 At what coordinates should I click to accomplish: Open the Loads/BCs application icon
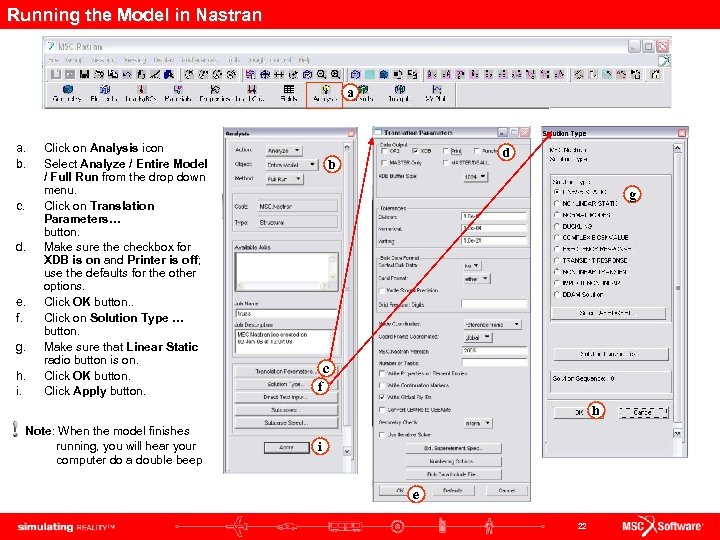141,93
